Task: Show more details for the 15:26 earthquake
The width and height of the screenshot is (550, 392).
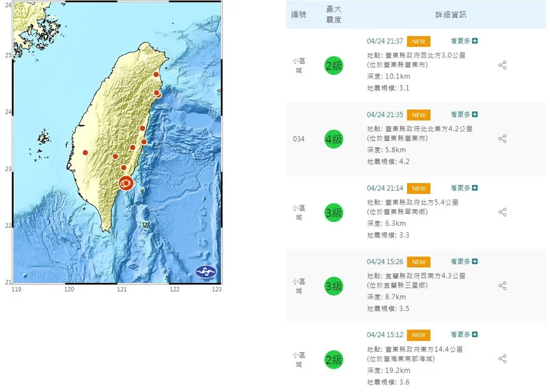Action: (464, 262)
